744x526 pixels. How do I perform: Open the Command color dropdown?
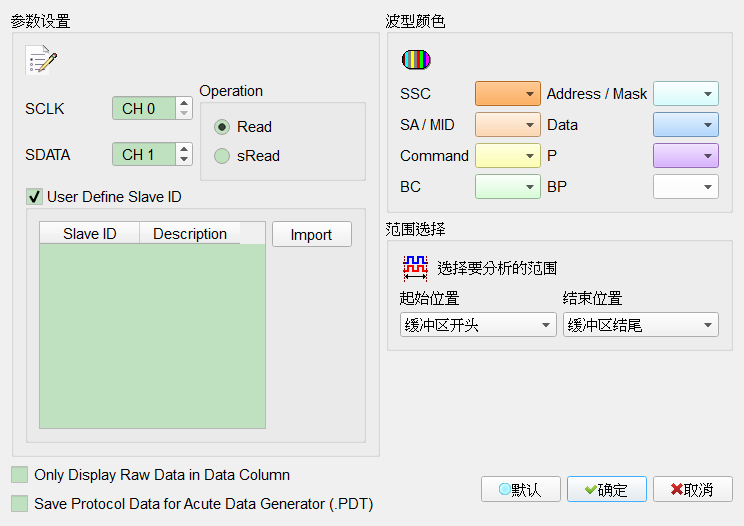click(508, 156)
